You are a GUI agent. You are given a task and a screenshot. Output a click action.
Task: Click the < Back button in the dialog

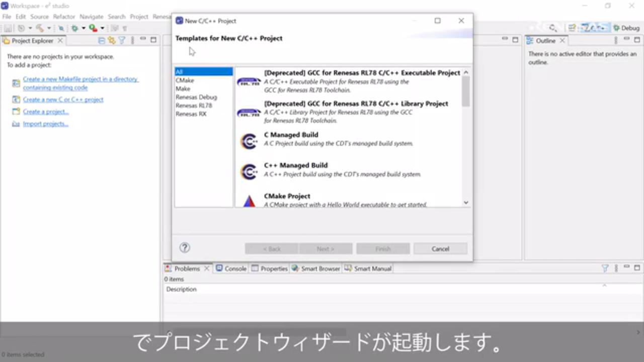(x=272, y=249)
